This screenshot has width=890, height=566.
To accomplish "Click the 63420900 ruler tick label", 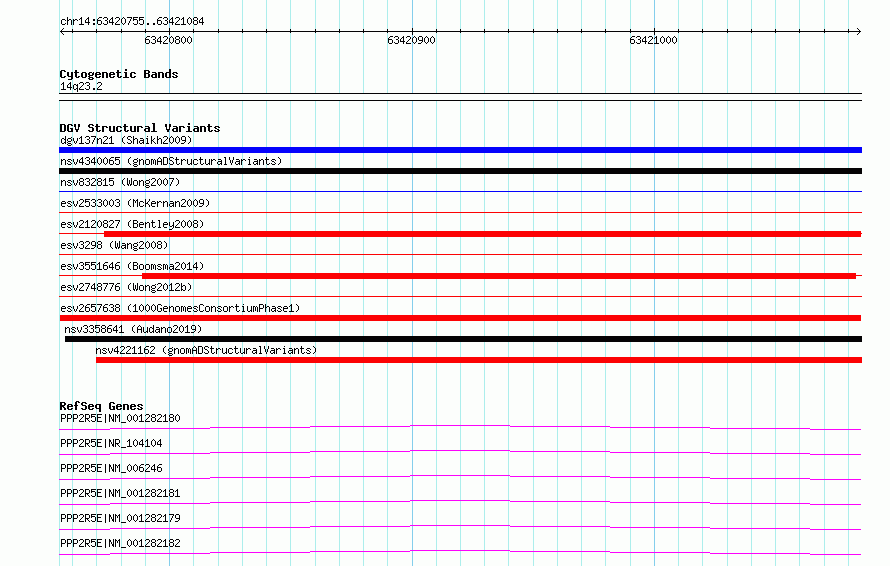I will pos(411,40).
